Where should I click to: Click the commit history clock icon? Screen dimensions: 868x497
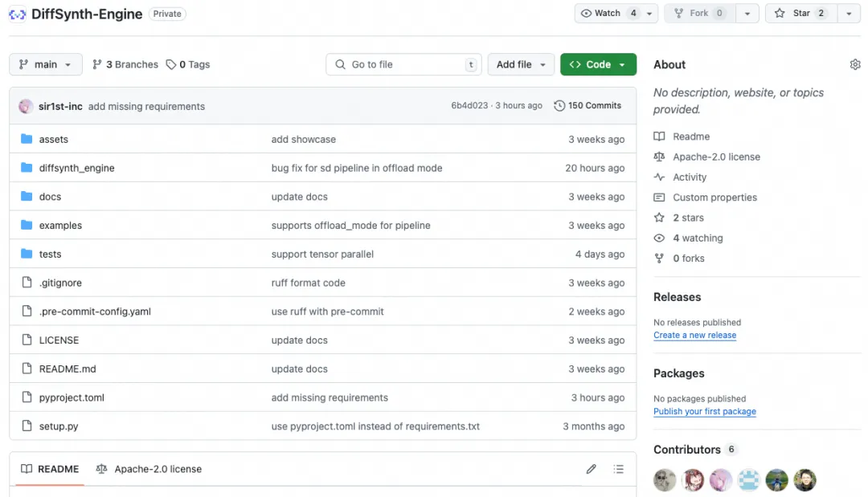[559, 106]
